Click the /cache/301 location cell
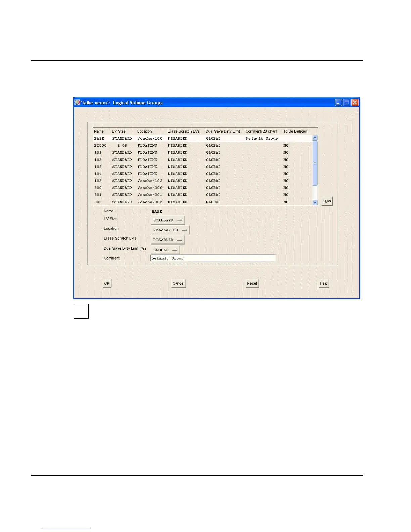Viewport: 411px width, 532px height. click(150, 195)
